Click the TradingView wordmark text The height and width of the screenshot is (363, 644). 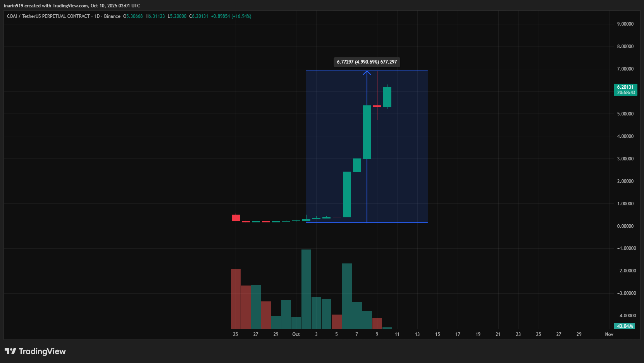coord(42,351)
